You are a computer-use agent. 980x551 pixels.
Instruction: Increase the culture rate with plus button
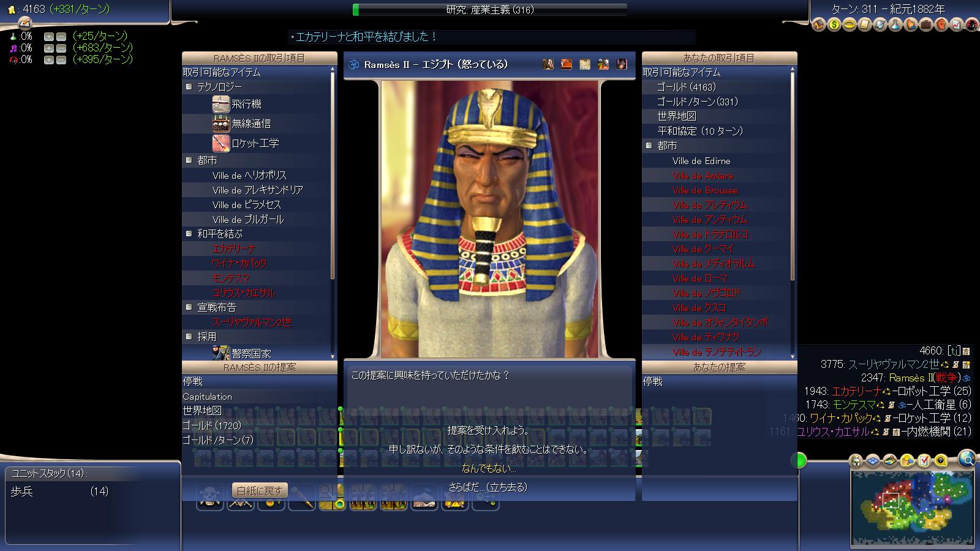(x=49, y=48)
